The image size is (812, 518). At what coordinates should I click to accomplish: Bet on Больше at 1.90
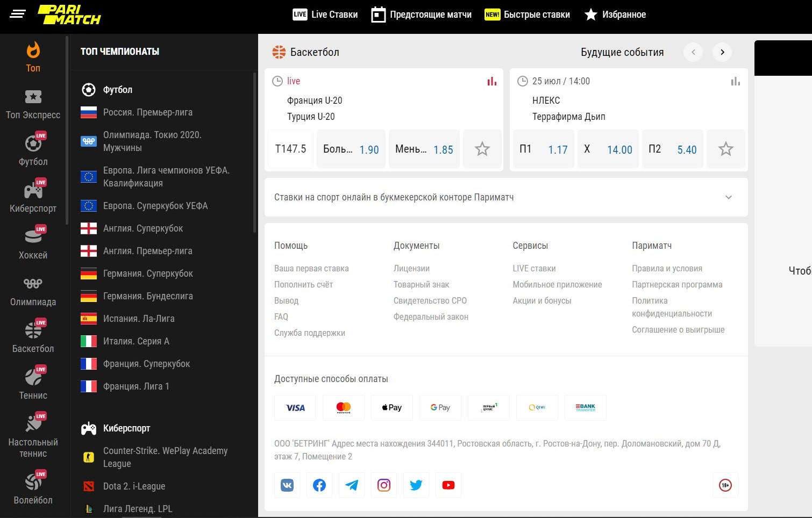351,149
